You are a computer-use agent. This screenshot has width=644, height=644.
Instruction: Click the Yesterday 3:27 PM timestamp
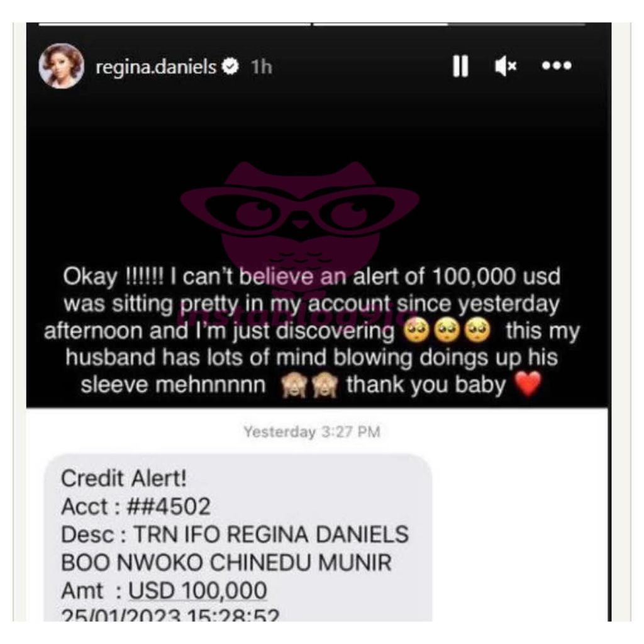pyautogui.click(x=312, y=431)
